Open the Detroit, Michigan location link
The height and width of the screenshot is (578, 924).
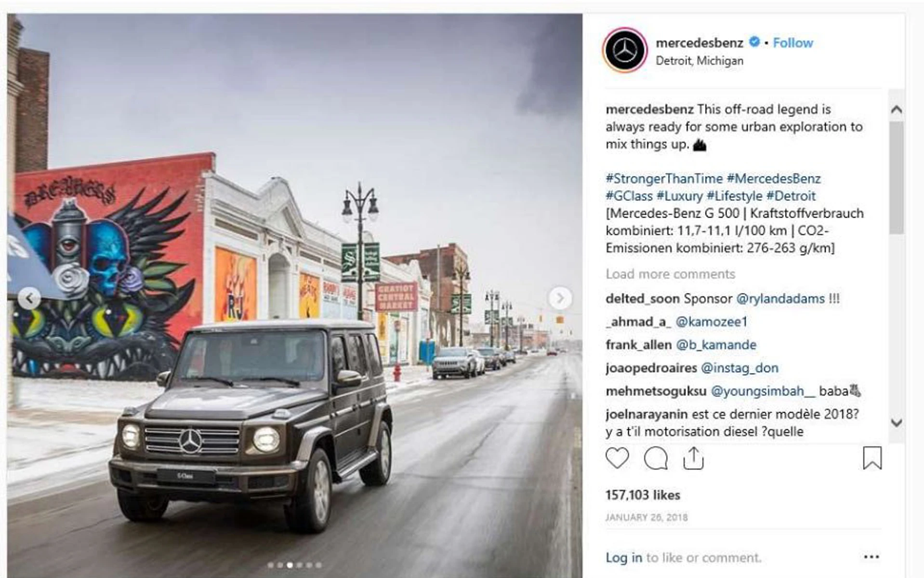tap(699, 61)
